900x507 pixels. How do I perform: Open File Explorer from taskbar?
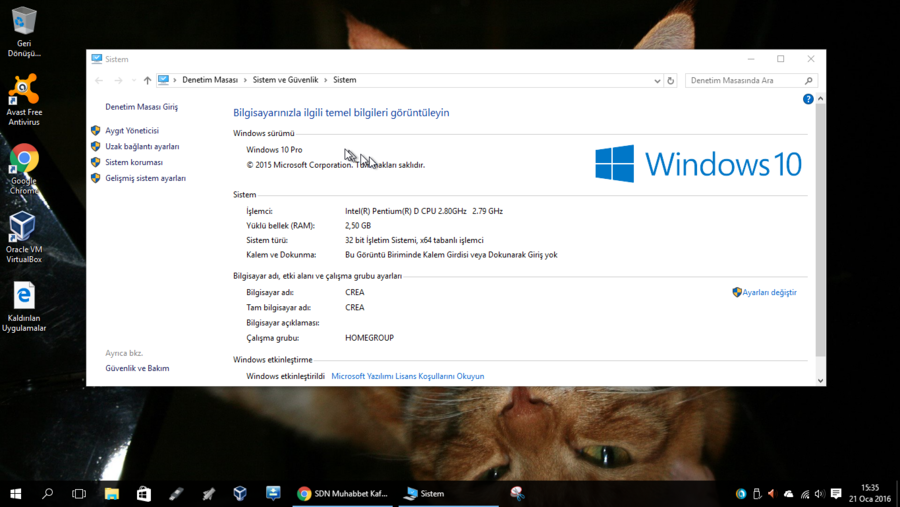(x=111, y=494)
